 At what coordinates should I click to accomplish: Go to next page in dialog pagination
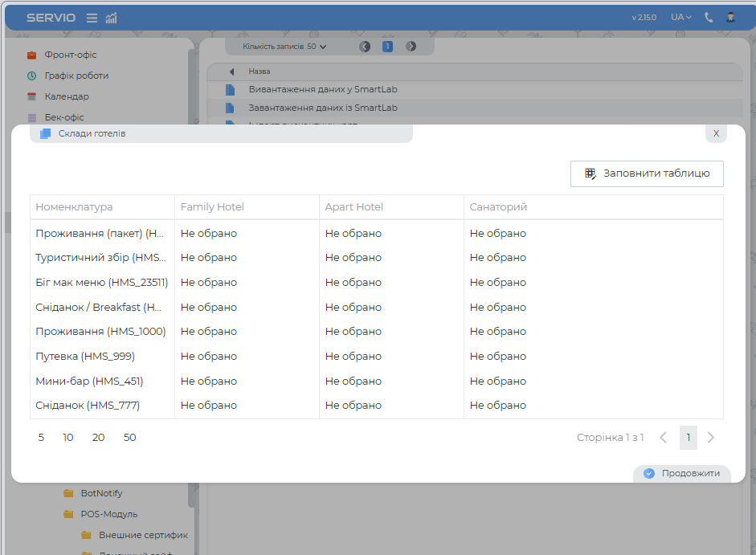point(710,438)
